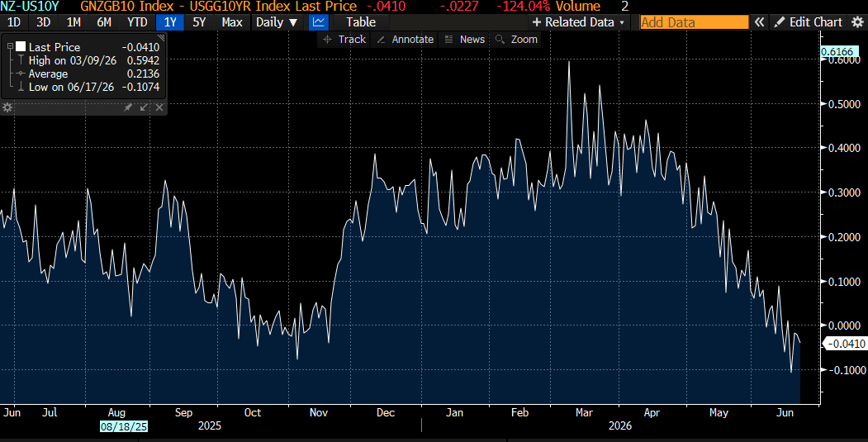Activate the Track crosshair tool
The height and width of the screenshot is (442, 868).
344,40
